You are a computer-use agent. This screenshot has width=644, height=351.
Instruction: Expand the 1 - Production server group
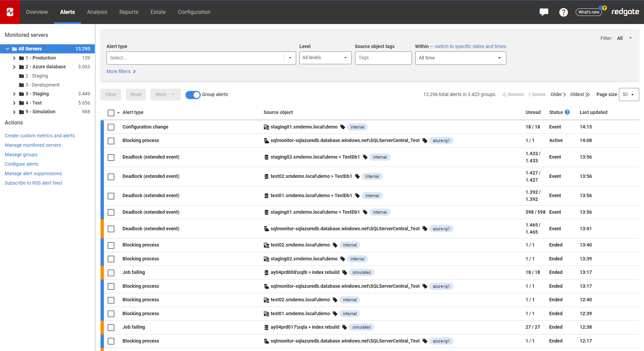(14, 58)
